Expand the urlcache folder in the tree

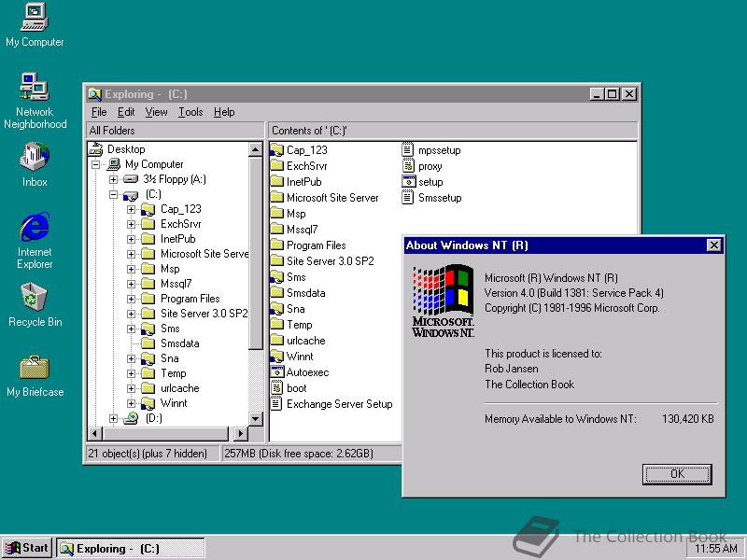(131, 388)
